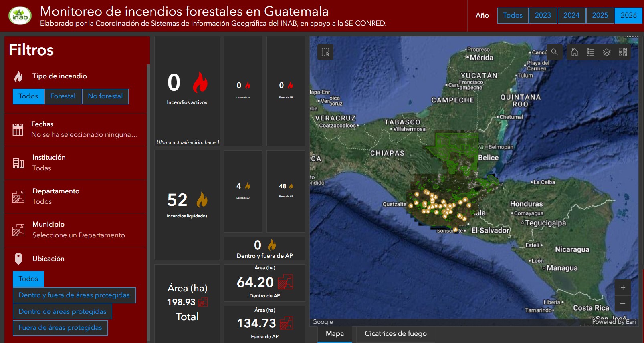Open the basemap gallery grid icon
This screenshot has height=343, width=644.
coord(623,52)
